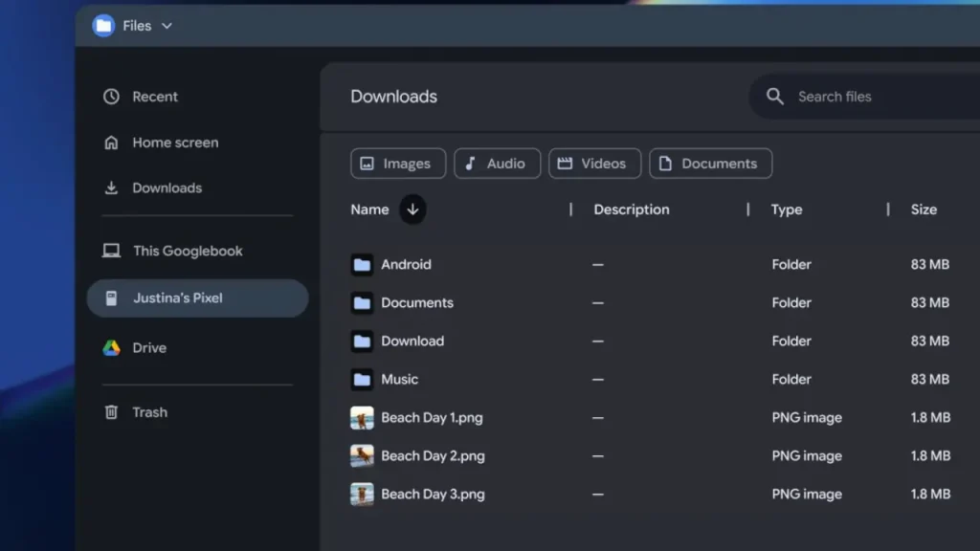
Task: Click the clapperboard icon in Videos chip
Action: click(565, 164)
